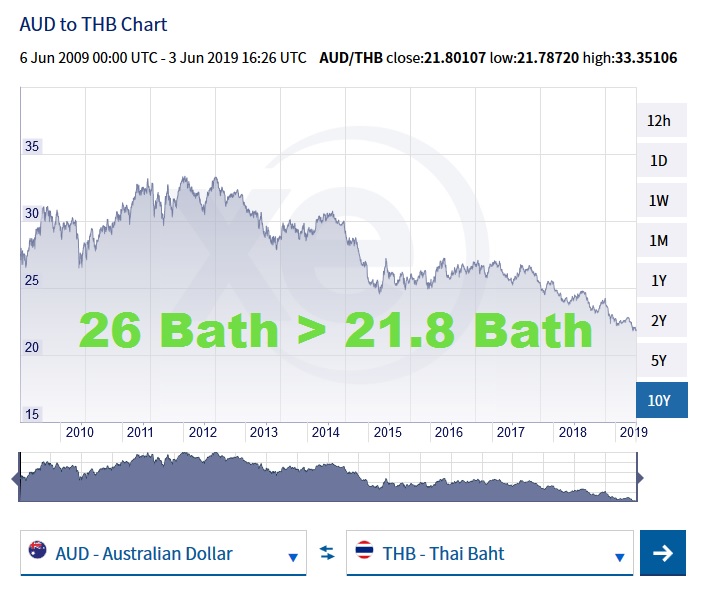Select the 12h time range
The width and height of the screenshot is (712, 602).
click(658, 121)
